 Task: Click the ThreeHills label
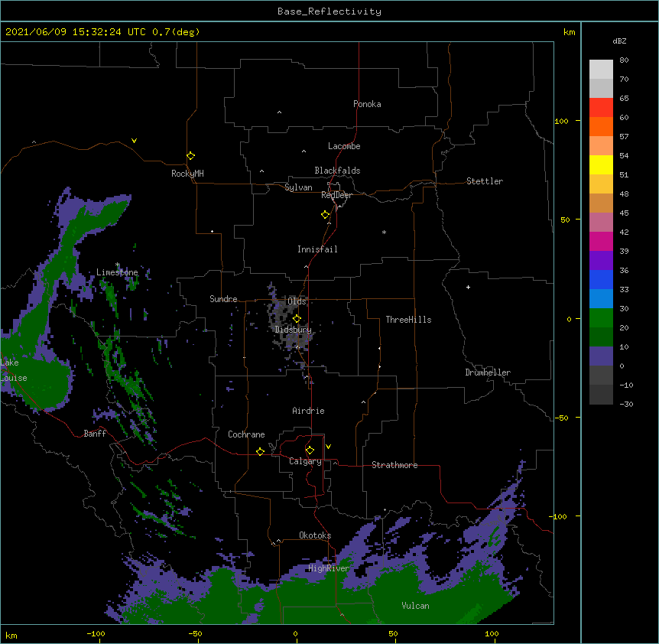pyautogui.click(x=408, y=320)
